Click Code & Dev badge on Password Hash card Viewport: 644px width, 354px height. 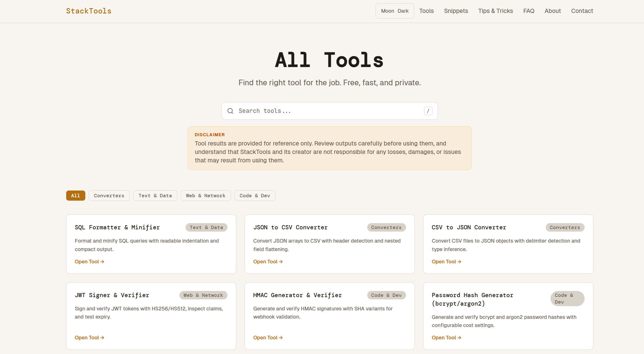point(567,299)
